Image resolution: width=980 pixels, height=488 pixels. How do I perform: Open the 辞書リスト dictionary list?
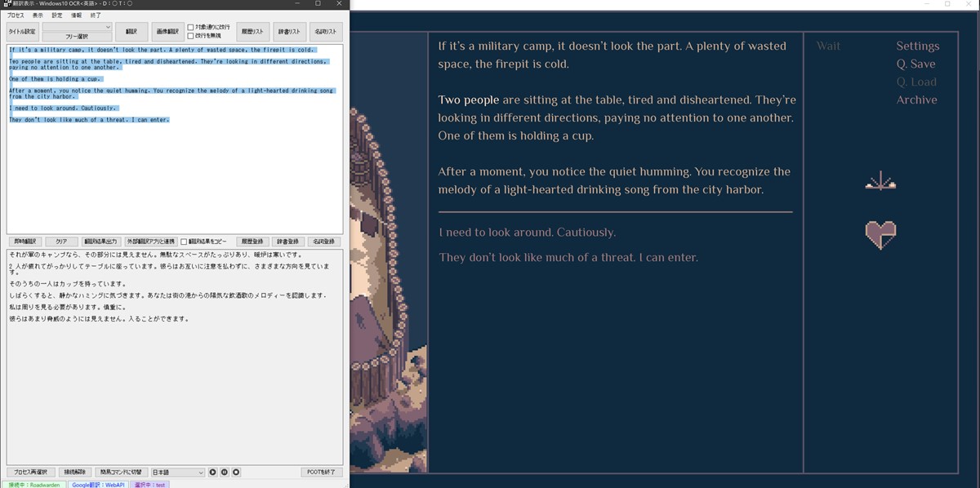coord(289,32)
